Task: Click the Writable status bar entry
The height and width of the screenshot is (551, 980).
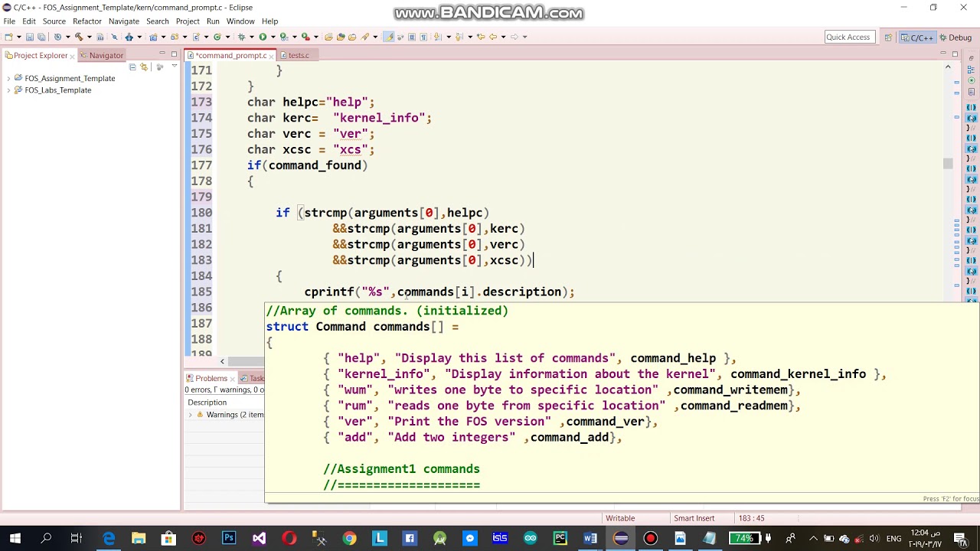Action: pyautogui.click(x=620, y=518)
